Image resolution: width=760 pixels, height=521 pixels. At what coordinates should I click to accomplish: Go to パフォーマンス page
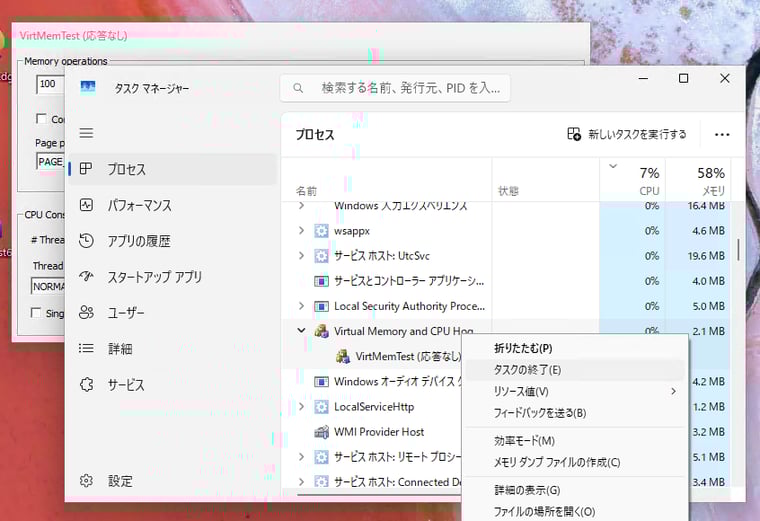[173, 205]
